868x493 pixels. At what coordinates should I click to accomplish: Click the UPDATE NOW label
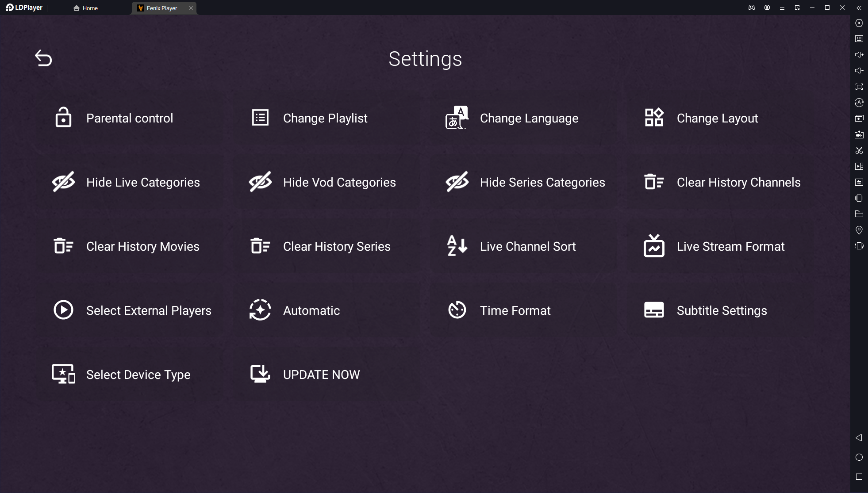click(x=321, y=375)
